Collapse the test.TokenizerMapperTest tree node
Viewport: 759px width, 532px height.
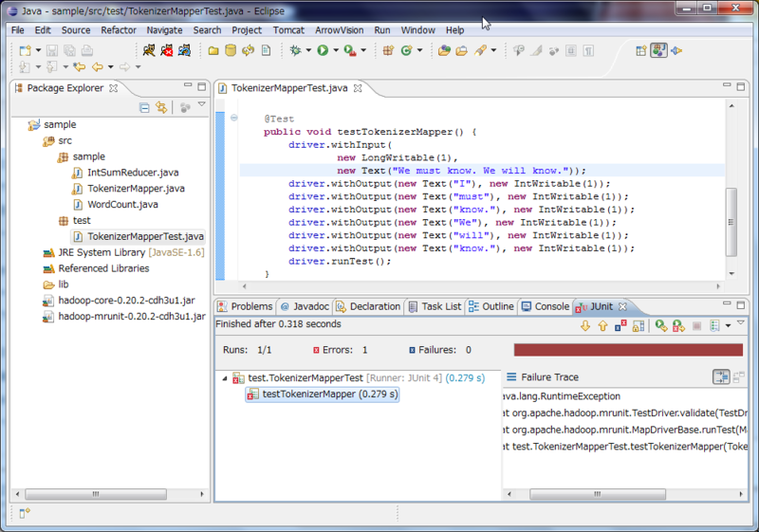click(225, 378)
